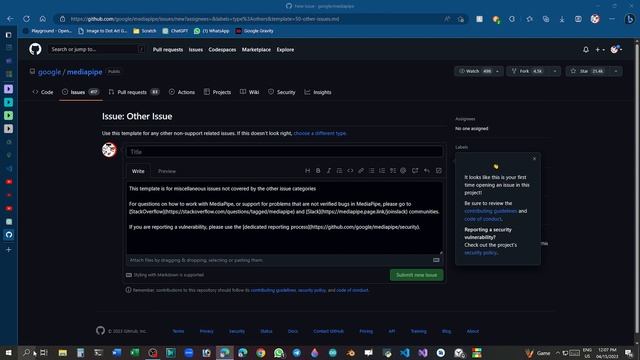Open the Watch dropdown arrow

point(498,71)
